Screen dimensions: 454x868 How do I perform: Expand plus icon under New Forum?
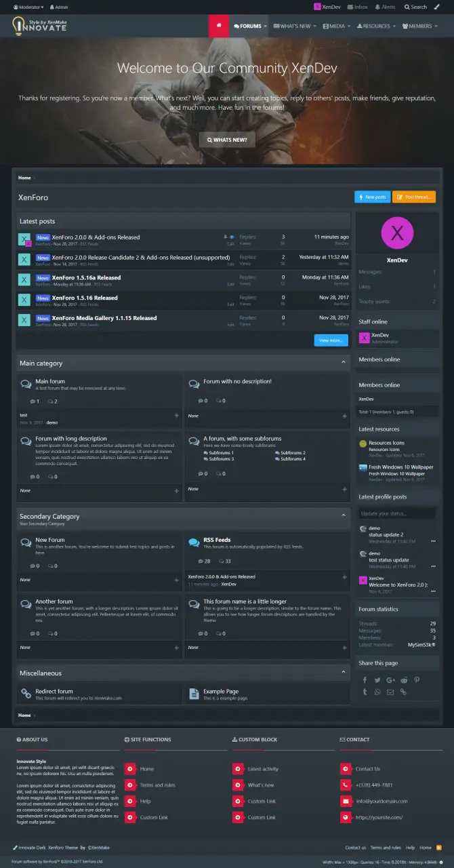(x=176, y=580)
